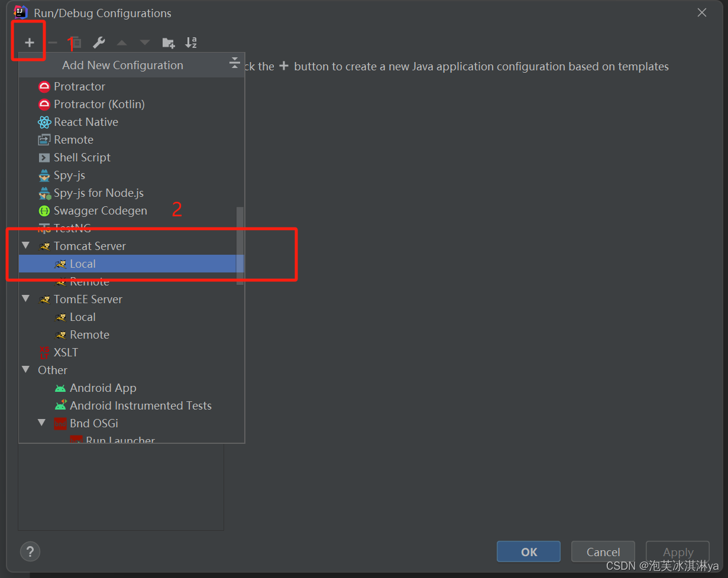
Task: Click the wrench Edit Templates icon
Action: point(99,43)
